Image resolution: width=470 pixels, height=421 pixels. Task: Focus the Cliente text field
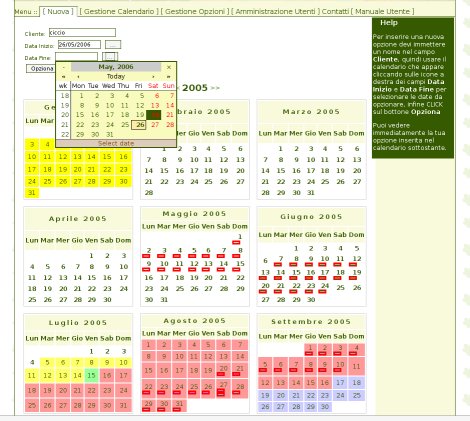tap(82, 33)
